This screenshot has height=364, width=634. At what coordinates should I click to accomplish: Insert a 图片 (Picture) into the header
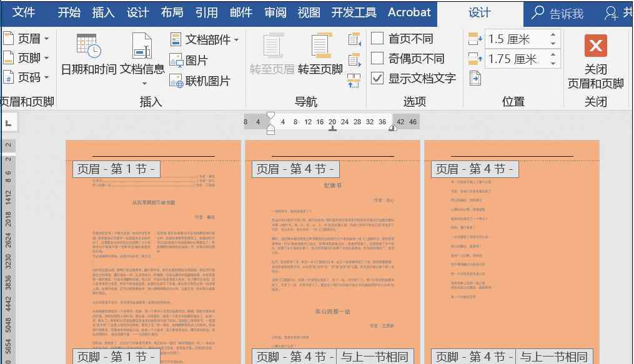point(189,61)
